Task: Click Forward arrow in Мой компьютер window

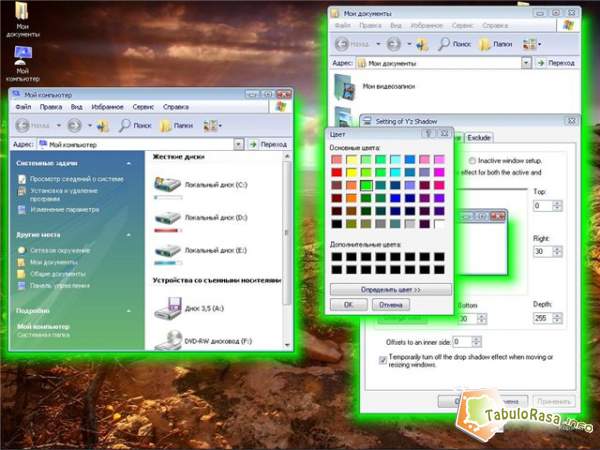Action: coord(74,125)
